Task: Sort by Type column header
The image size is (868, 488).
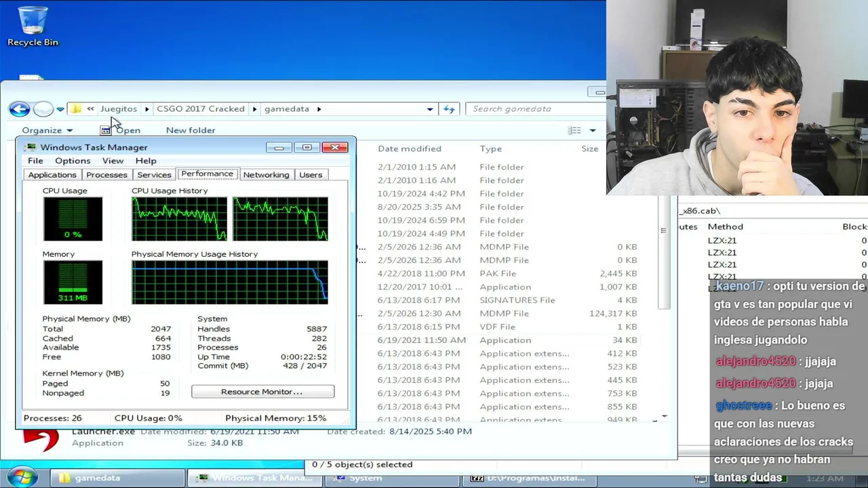Action: click(491, 148)
